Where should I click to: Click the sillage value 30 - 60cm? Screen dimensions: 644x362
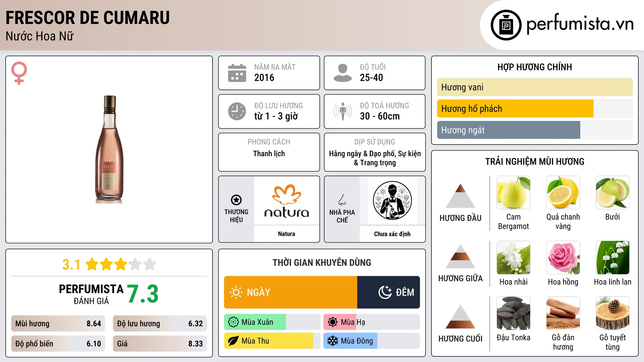[380, 116]
